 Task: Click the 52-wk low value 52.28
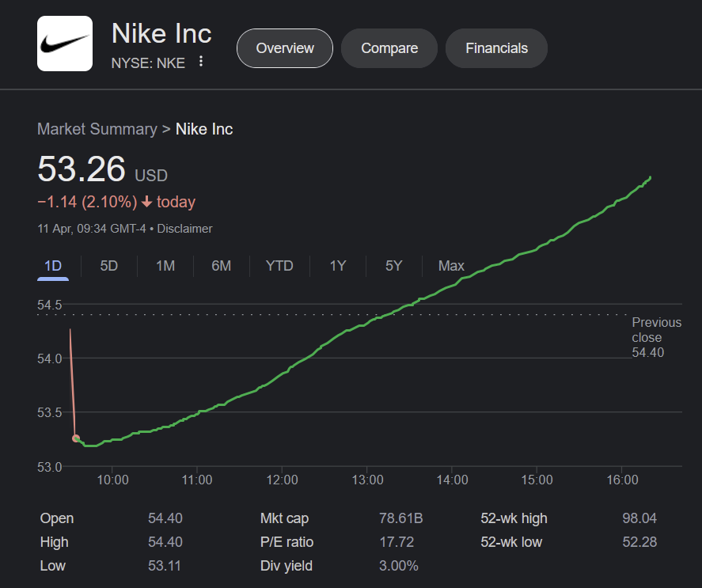point(639,542)
